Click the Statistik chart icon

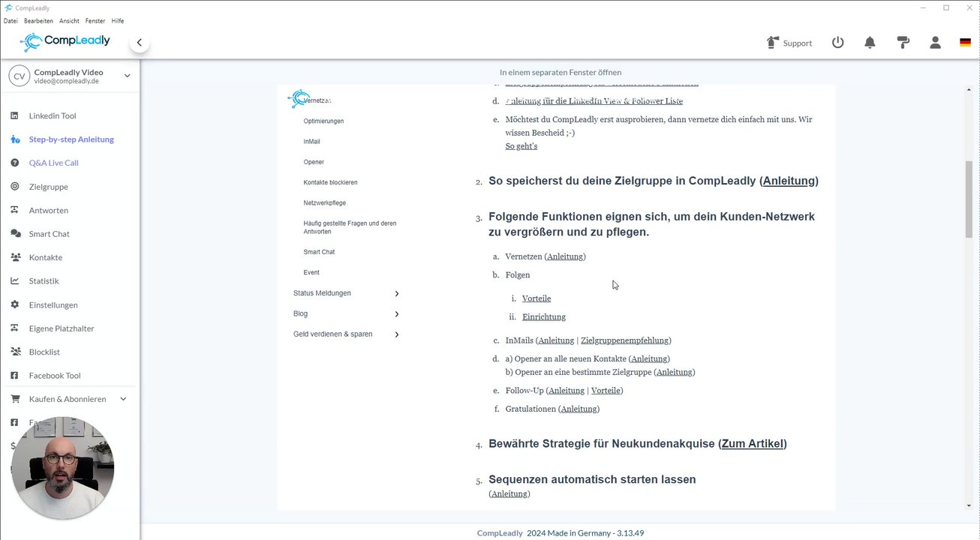click(14, 280)
